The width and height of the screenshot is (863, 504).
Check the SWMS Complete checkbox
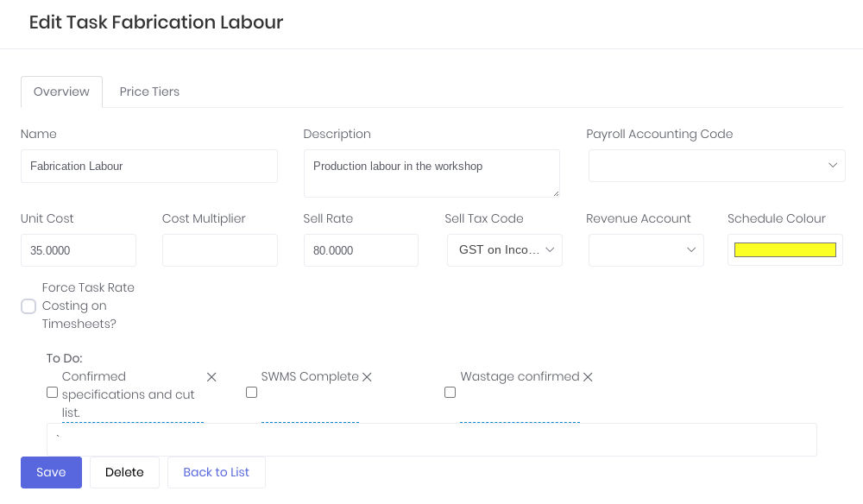point(251,393)
